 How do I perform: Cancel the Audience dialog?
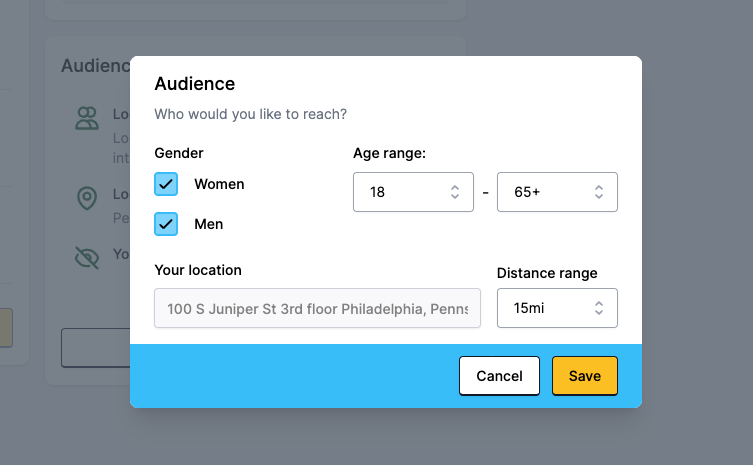(x=499, y=376)
